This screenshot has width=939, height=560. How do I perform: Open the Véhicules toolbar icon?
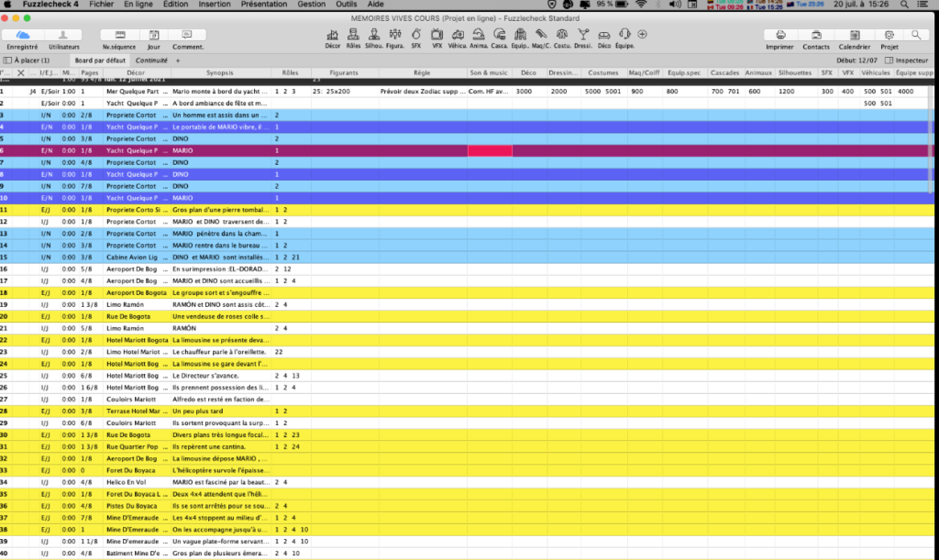pyautogui.click(x=457, y=36)
